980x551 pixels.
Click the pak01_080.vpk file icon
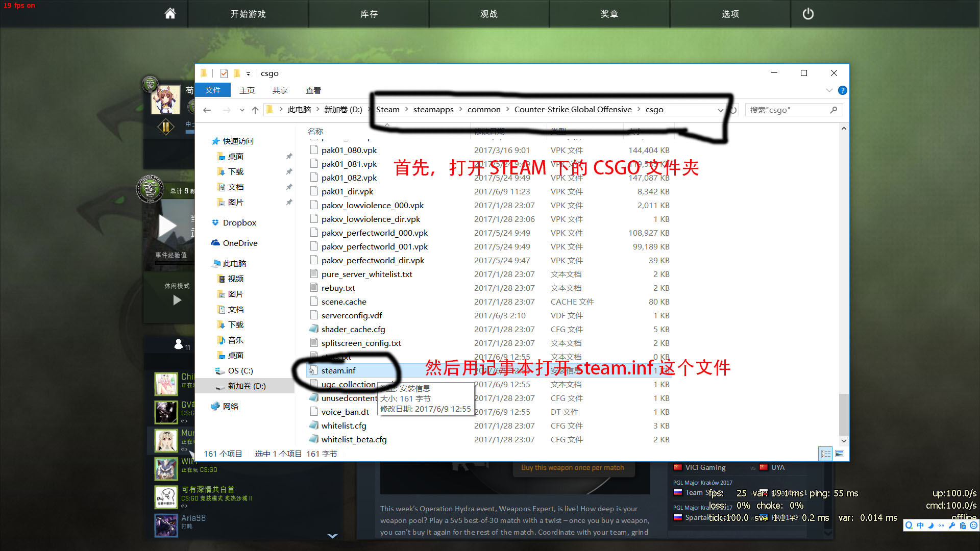tap(314, 150)
